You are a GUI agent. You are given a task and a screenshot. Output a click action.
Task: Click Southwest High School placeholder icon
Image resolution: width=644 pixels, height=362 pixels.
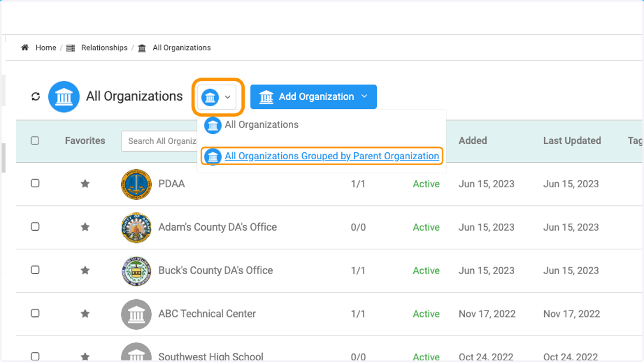pos(136,352)
